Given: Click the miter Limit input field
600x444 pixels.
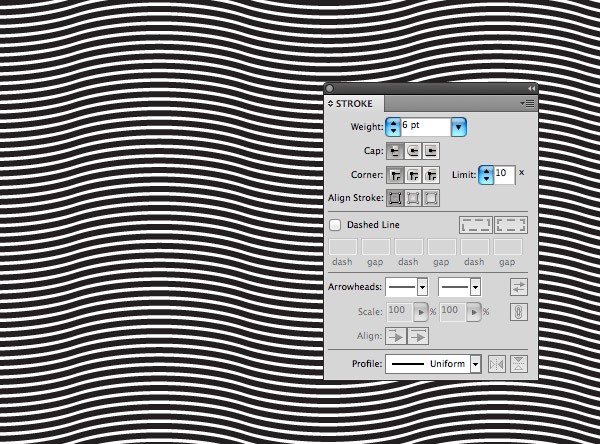Looking at the screenshot, I should [503, 174].
